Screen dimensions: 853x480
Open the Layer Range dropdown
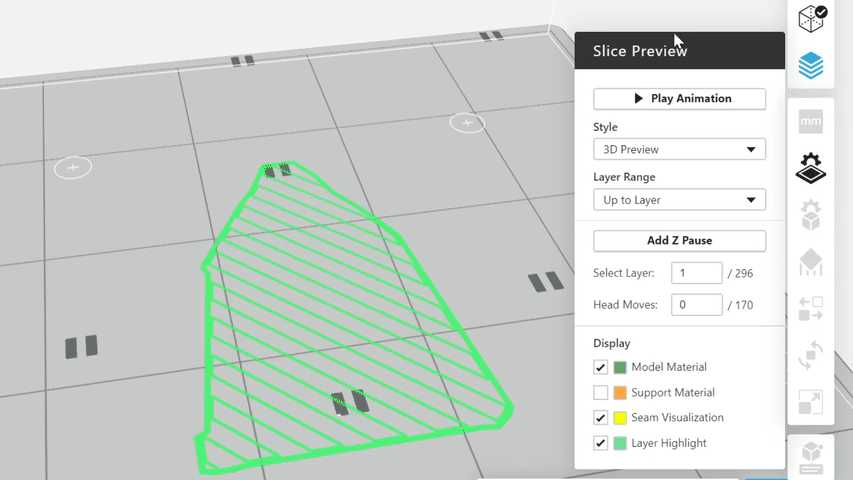[679, 200]
